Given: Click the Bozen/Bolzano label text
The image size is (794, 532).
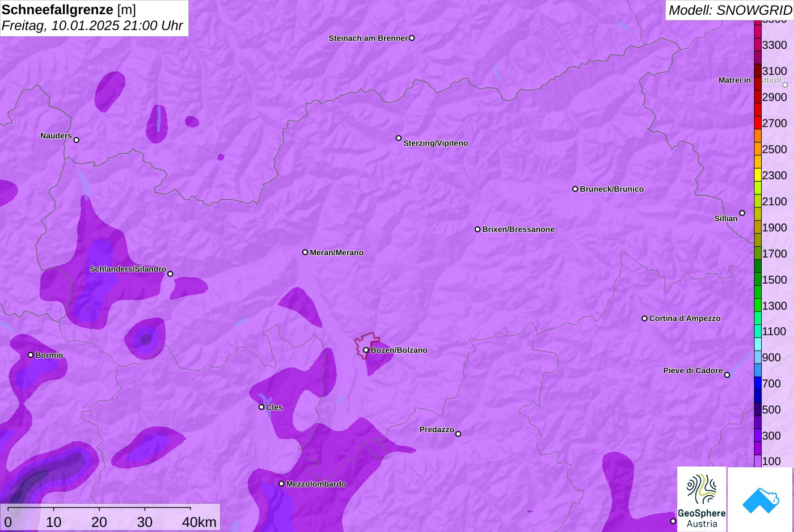Looking at the screenshot, I should pyautogui.click(x=399, y=350).
